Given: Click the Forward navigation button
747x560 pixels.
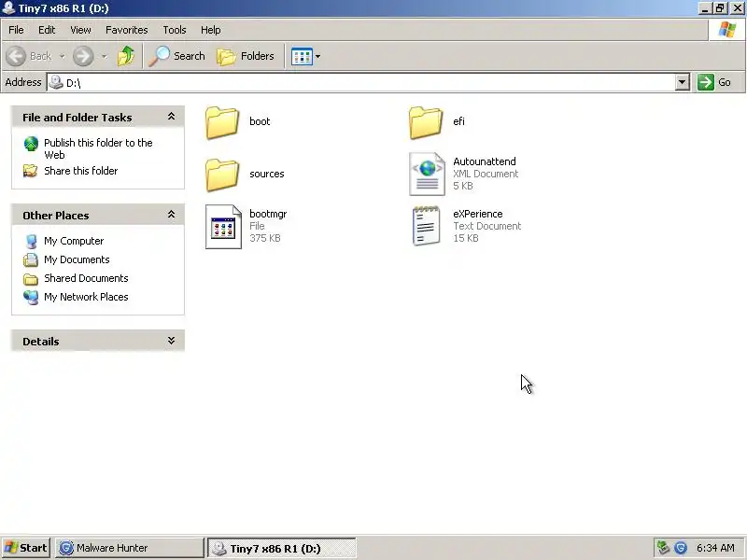Looking at the screenshot, I should pyautogui.click(x=83, y=56).
